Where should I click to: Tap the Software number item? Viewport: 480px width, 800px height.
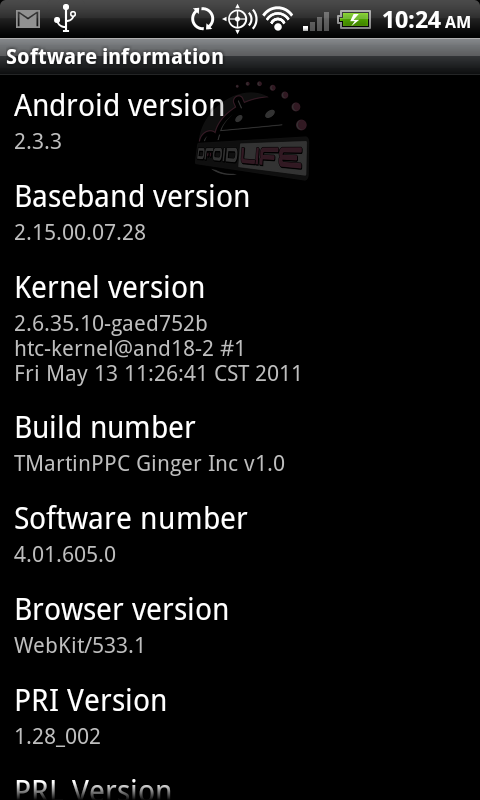pyautogui.click(x=240, y=535)
